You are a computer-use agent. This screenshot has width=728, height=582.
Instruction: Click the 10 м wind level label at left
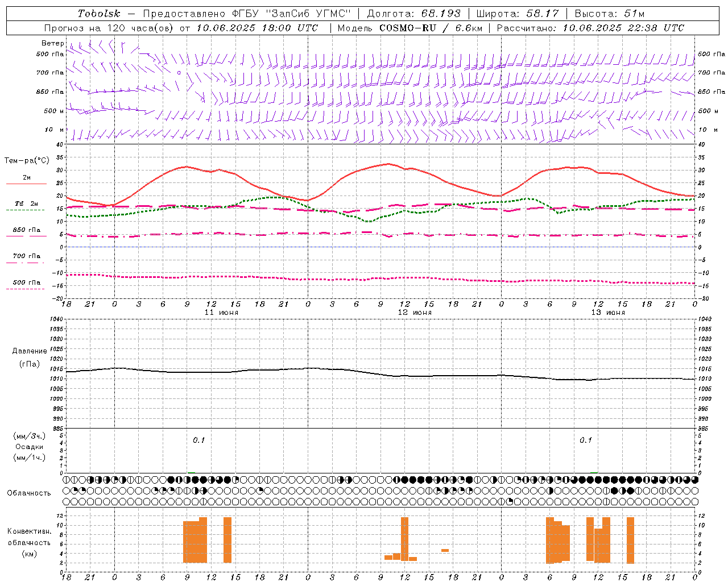coord(54,130)
